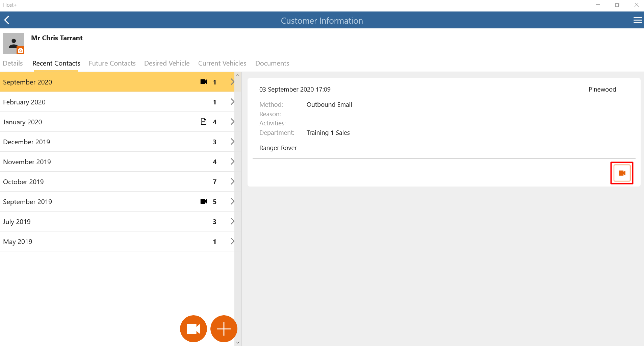Expand the December 2019 chevron
Viewport: 644px width, 346px height.
point(232,142)
